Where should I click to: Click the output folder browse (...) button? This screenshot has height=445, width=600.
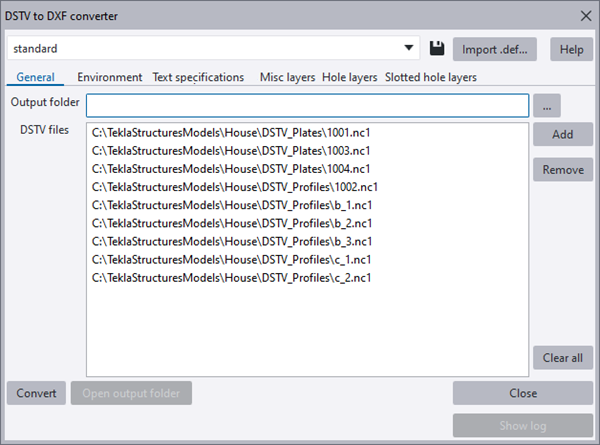click(546, 104)
